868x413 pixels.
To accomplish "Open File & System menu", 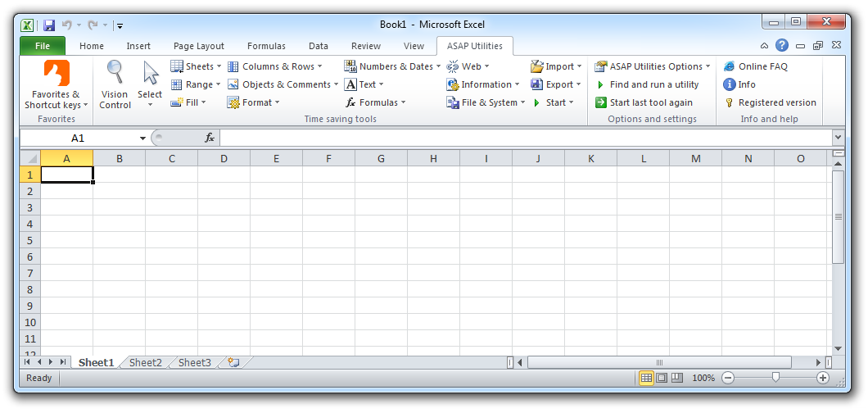I will [x=486, y=102].
